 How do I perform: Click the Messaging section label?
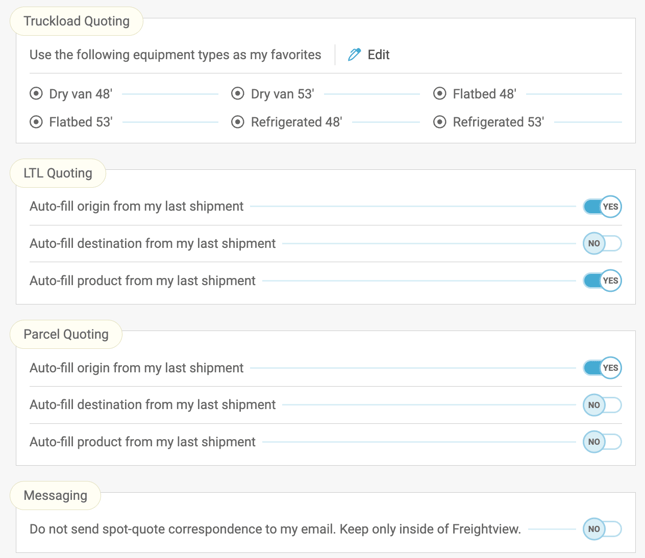click(56, 495)
